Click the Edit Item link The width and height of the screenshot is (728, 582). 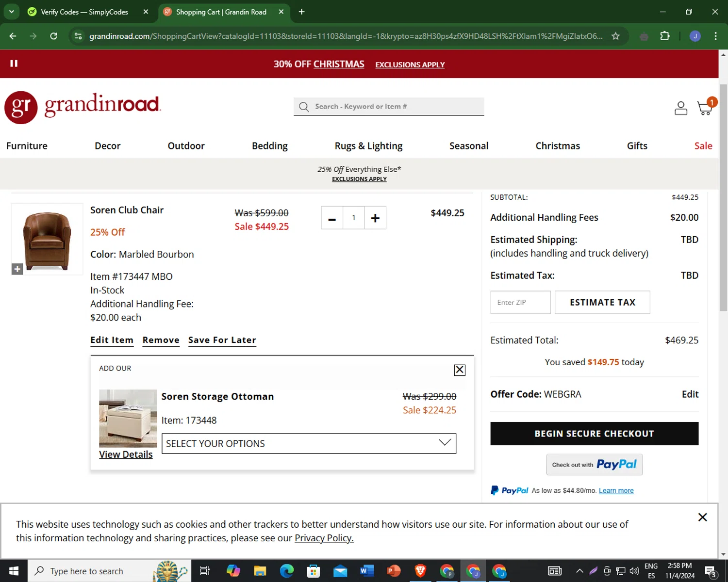pos(112,340)
